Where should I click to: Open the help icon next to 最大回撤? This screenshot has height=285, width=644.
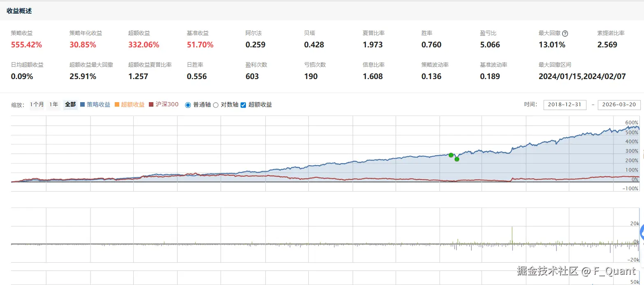(565, 34)
